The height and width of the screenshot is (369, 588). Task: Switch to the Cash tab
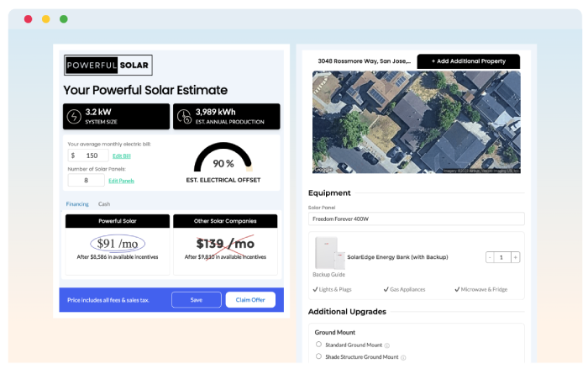click(x=104, y=204)
